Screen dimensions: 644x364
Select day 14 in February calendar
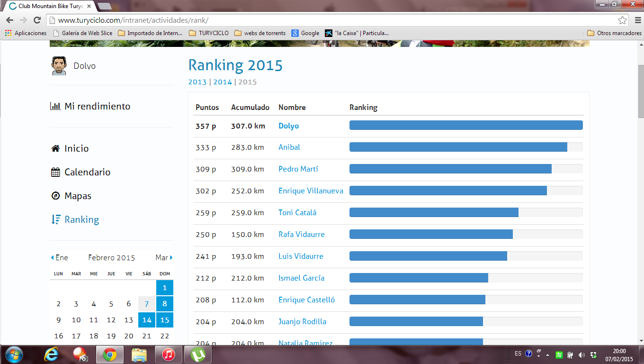pos(147,320)
